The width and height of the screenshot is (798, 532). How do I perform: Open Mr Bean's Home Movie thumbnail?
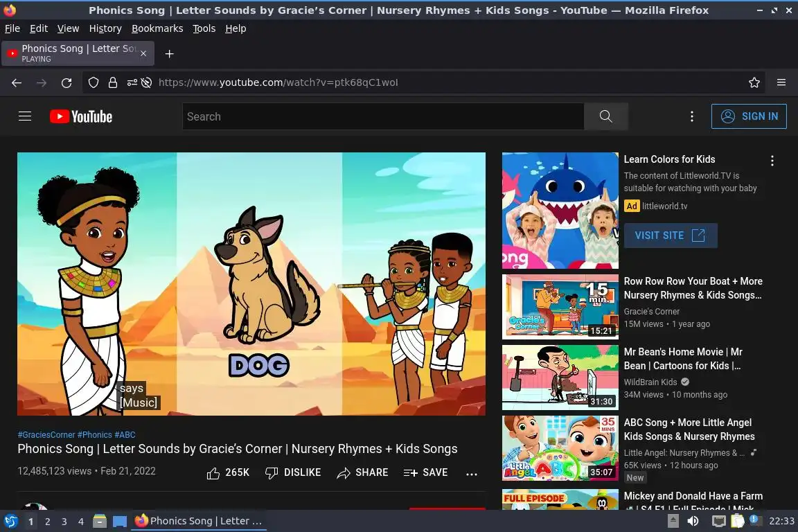point(560,378)
